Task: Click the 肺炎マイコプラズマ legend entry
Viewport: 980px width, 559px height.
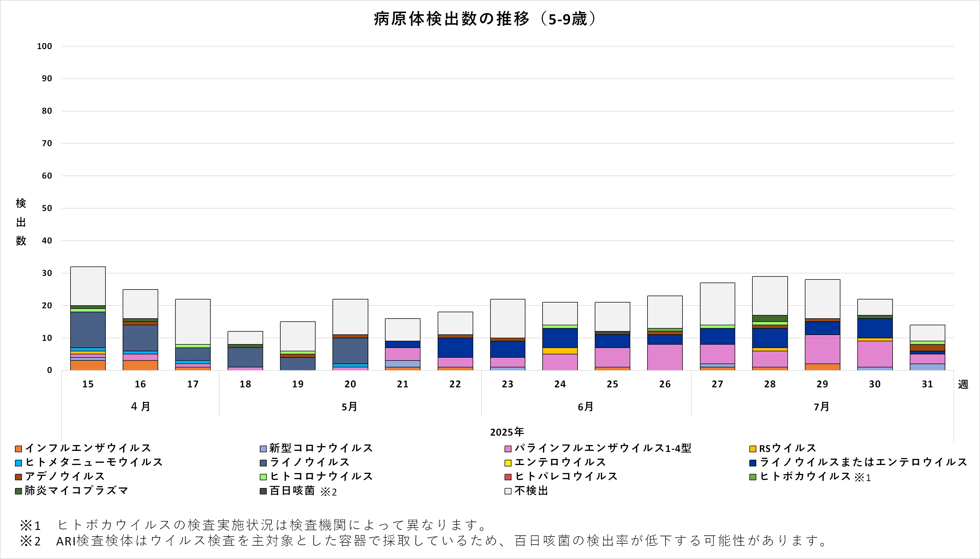Action: coord(76,491)
